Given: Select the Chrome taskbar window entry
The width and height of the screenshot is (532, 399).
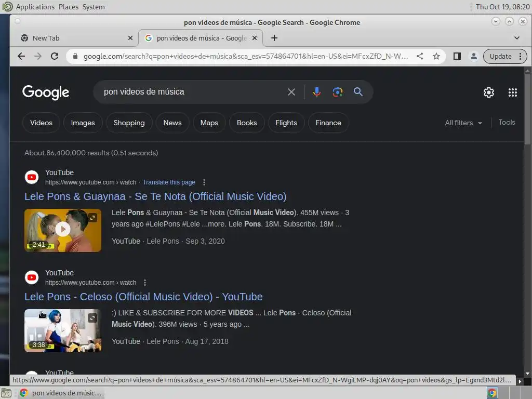Looking at the screenshot, I should tap(61, 393).
